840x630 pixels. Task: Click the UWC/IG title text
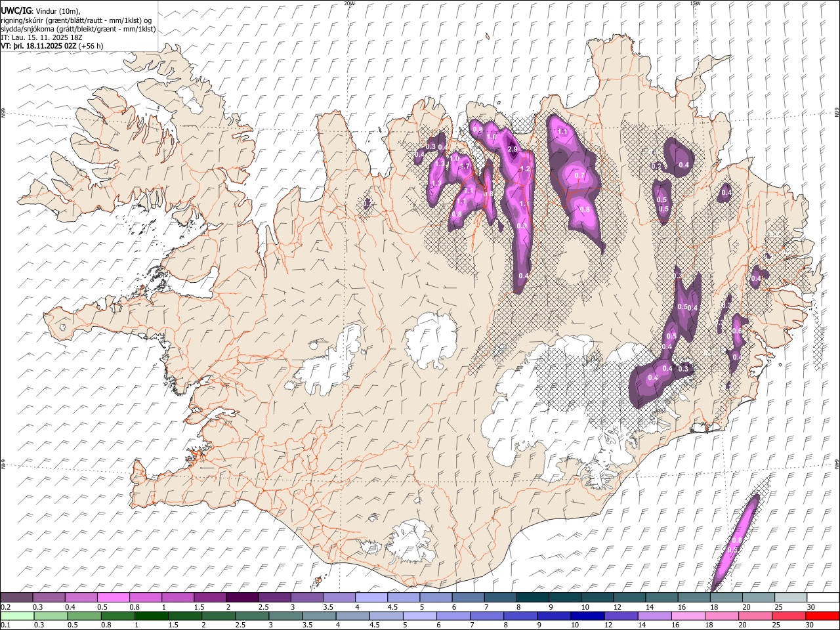coord(16,10)
